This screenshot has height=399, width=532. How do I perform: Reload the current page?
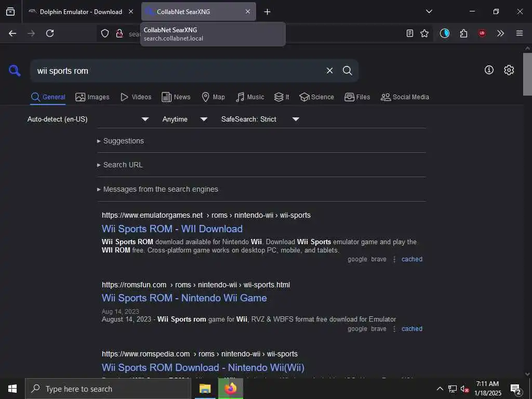click(x=50, y=33)
